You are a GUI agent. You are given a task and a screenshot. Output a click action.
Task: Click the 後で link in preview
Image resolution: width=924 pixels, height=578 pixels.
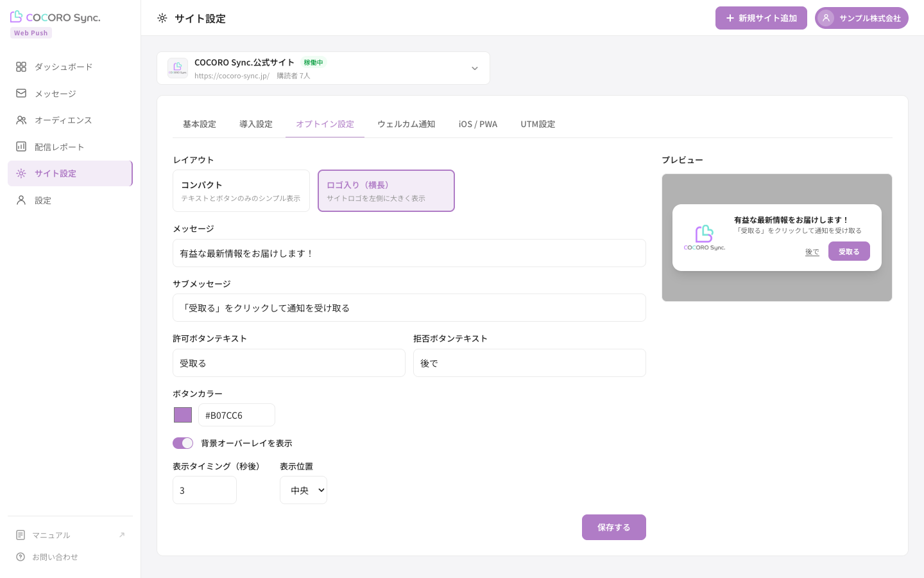812,252
